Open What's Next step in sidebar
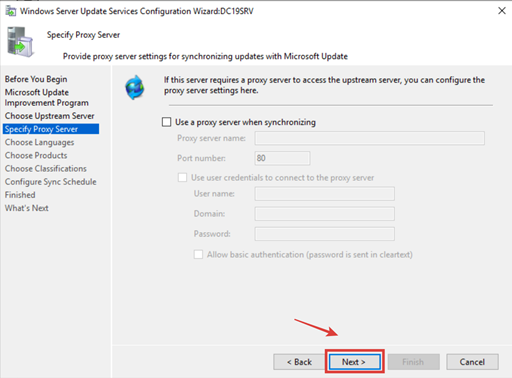Screen dimensions: 512x378 [x=27, y=208]
